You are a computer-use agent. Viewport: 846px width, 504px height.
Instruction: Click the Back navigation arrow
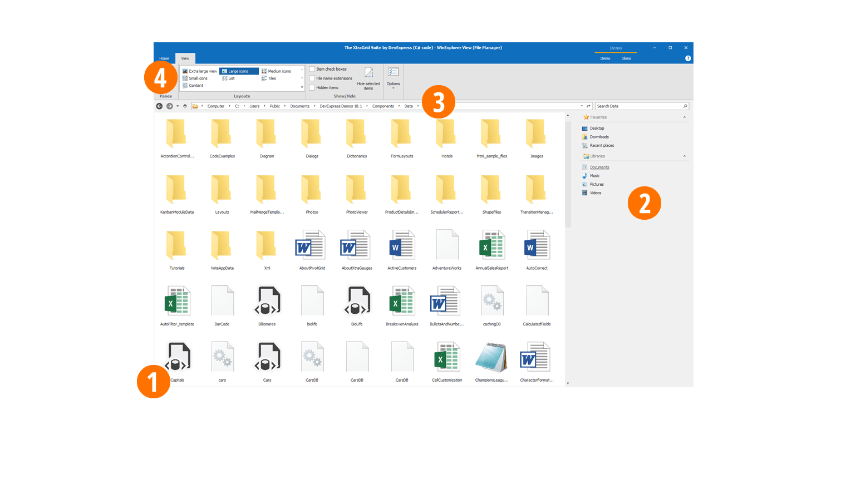pyautogui.click(x=159, y=106)
